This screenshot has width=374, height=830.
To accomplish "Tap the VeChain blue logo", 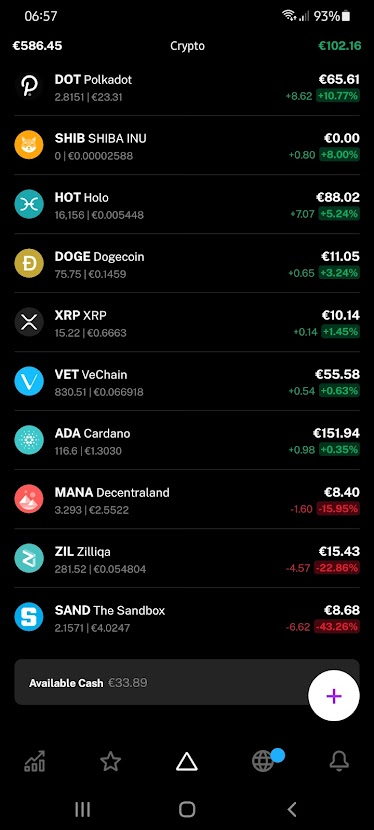I will [x=29, y=381].
